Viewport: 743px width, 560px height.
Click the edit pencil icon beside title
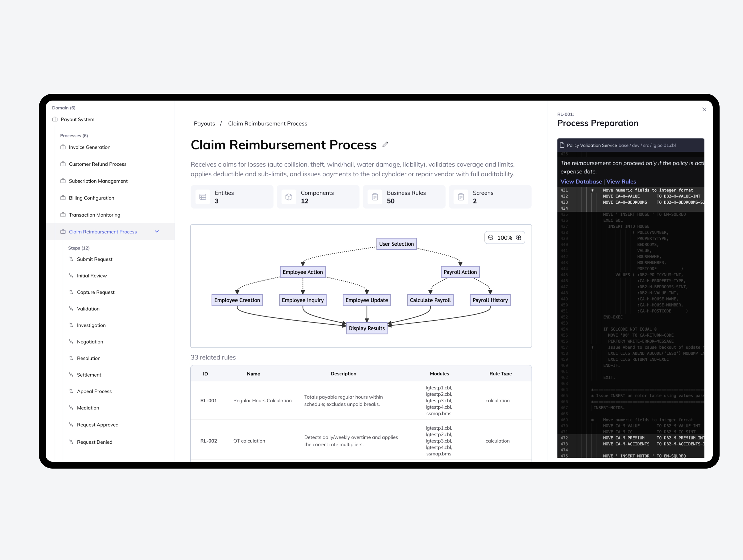pos(385,144)
